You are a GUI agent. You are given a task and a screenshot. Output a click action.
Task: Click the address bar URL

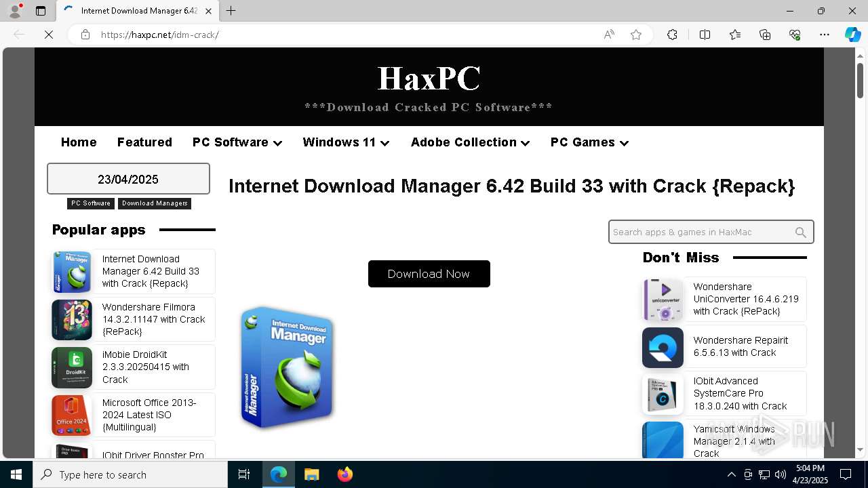pyautogui.click(x=159, y=35)
